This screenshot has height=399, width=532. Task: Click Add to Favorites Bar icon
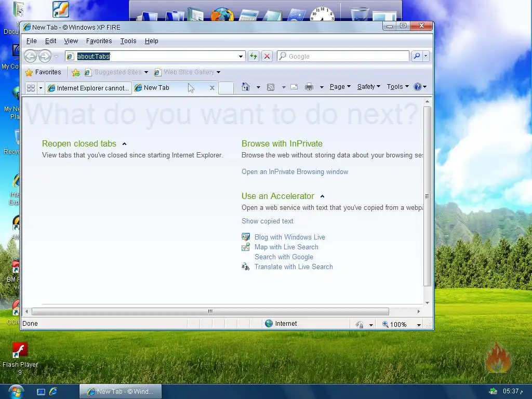76,72
